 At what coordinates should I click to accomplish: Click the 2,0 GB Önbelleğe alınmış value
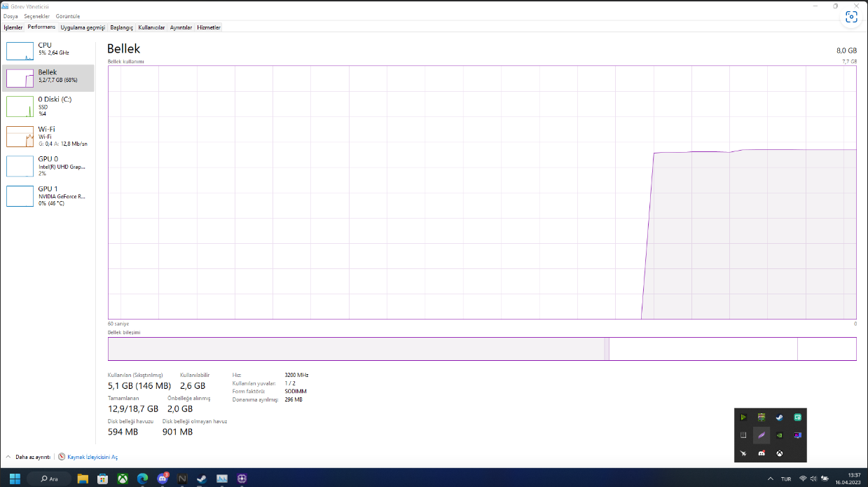(180, 409)
